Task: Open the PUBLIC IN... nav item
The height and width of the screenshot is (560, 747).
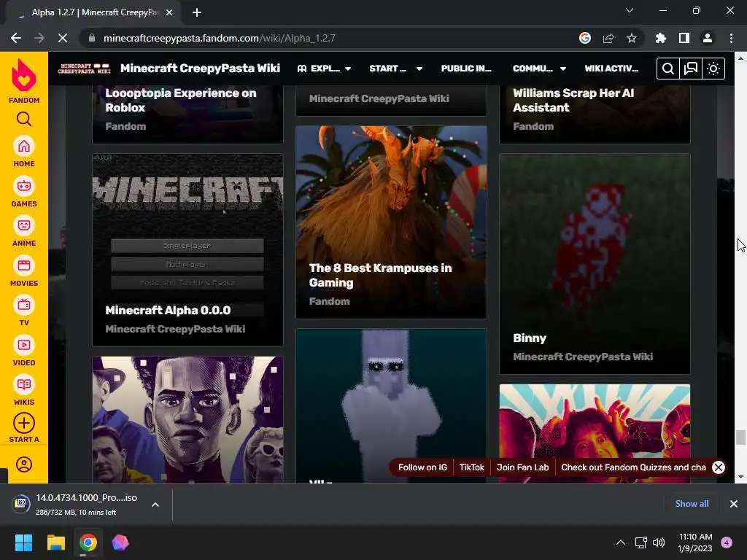Action: [466, 69]
